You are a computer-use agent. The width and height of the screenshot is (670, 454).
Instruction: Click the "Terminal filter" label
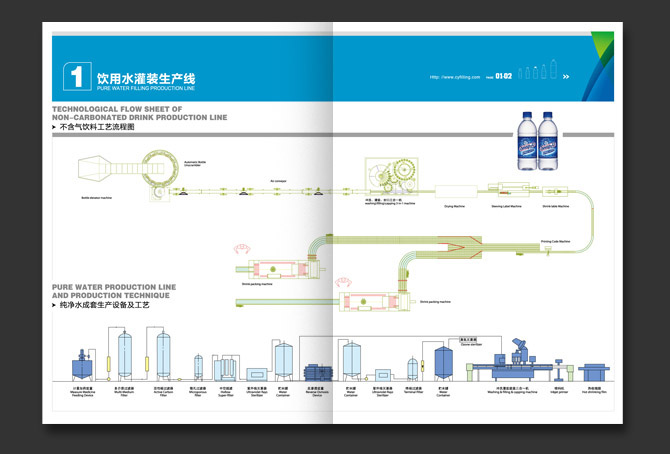(x=413, y=390)
